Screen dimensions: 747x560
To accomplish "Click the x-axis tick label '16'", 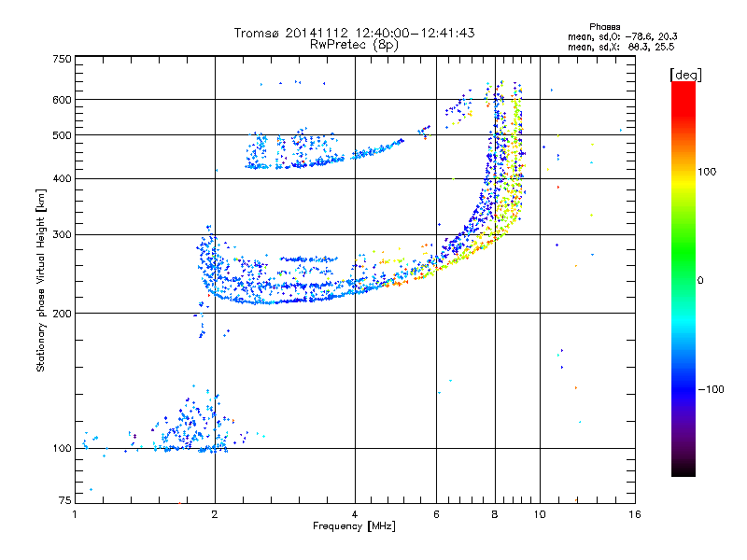I will [x=635, y=514].
